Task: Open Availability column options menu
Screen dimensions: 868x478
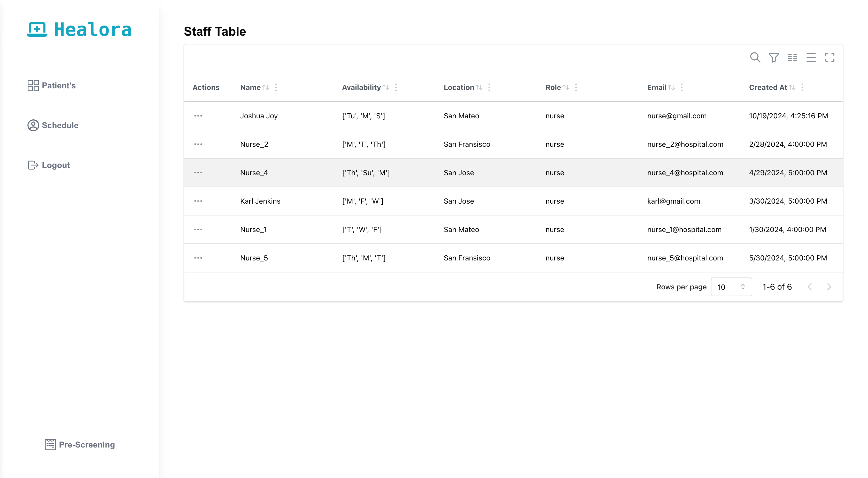Action: pyautogui.click(x=396, y=87)
